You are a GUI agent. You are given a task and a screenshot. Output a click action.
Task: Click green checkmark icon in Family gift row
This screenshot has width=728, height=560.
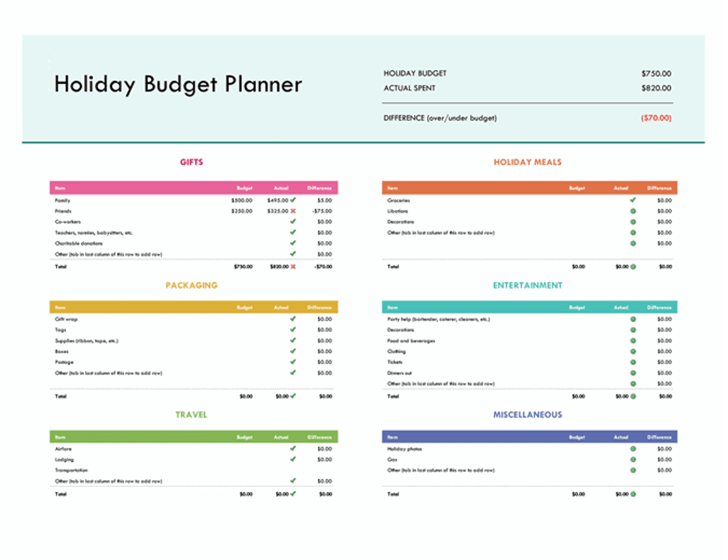(293, 200)
